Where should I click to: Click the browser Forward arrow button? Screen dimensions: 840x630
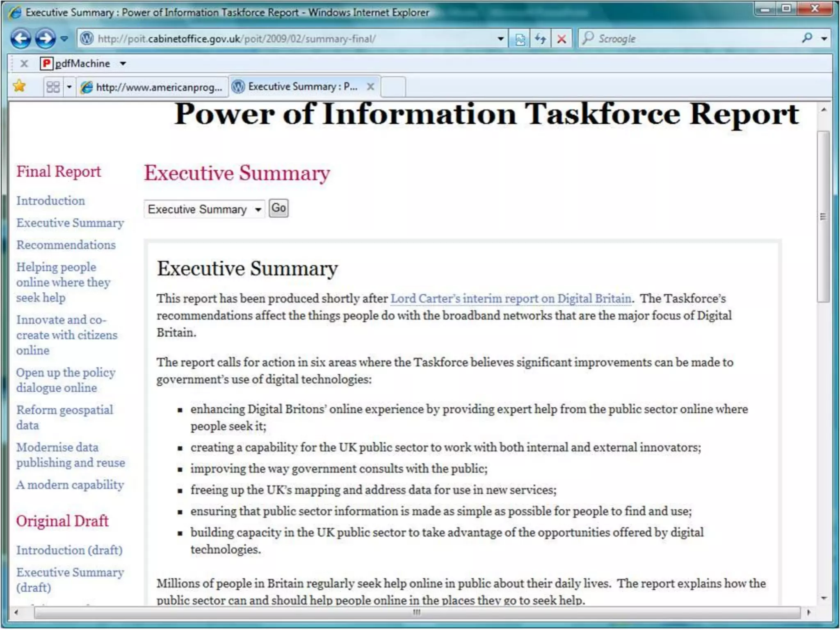(45, 39)
